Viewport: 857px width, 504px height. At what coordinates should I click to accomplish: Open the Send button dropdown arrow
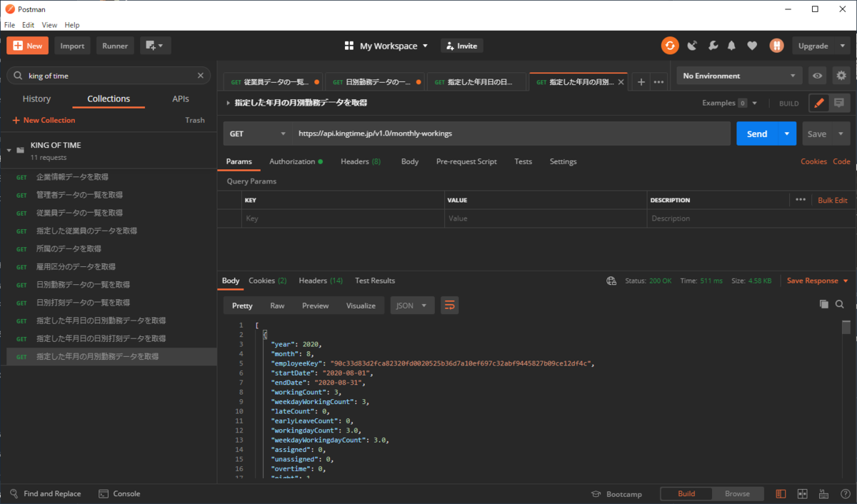(x=787, y=133)
